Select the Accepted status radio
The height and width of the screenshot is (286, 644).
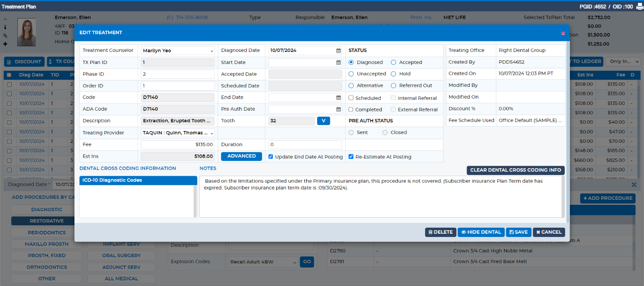(394, 62)
